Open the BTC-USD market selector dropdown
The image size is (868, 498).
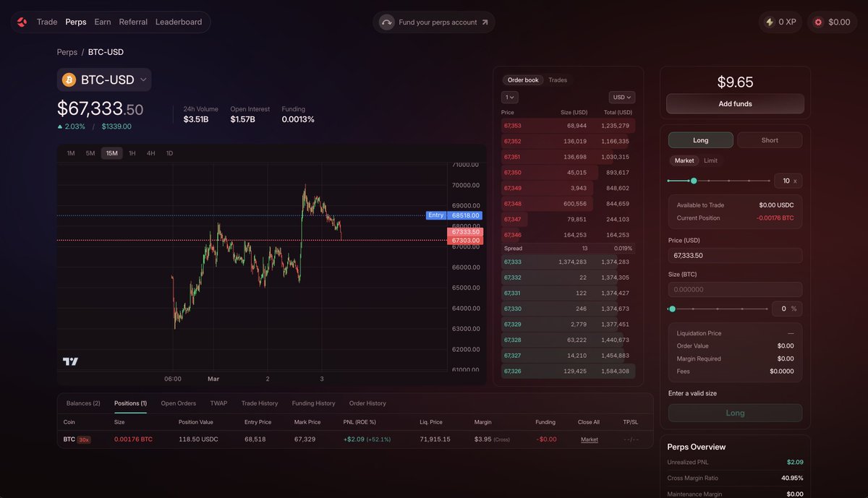[104, 80]
